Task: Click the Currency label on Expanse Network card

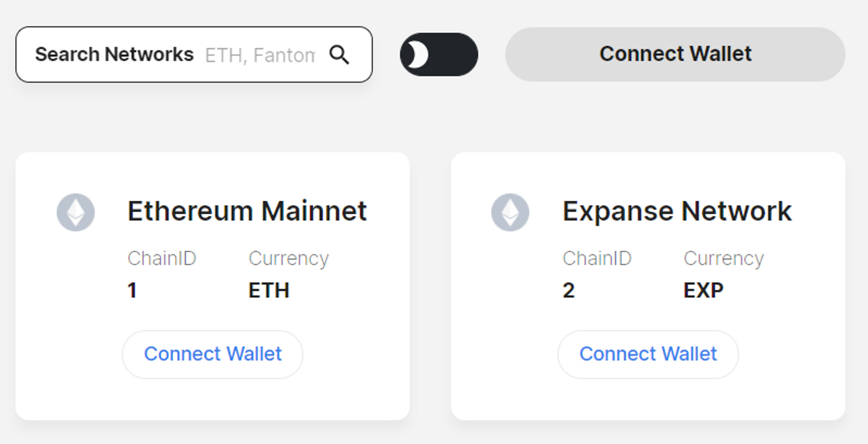Action: point(723,258)
